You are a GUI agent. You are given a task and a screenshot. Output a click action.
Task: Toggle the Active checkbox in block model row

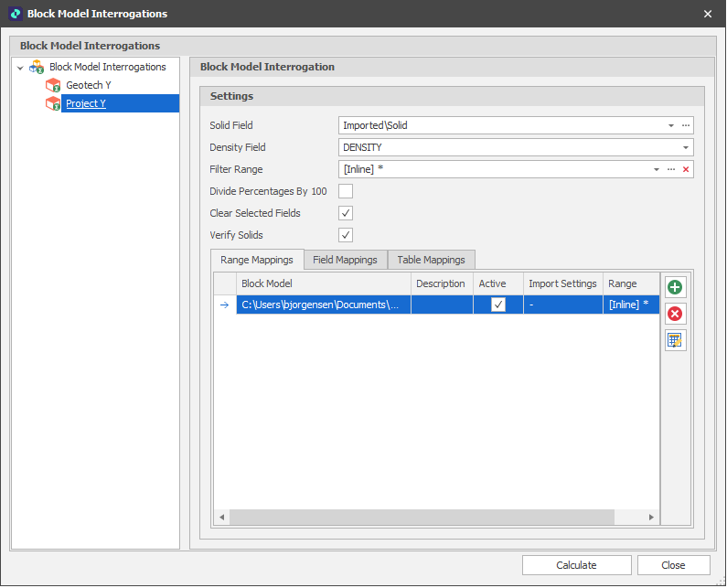pos(498,305)
